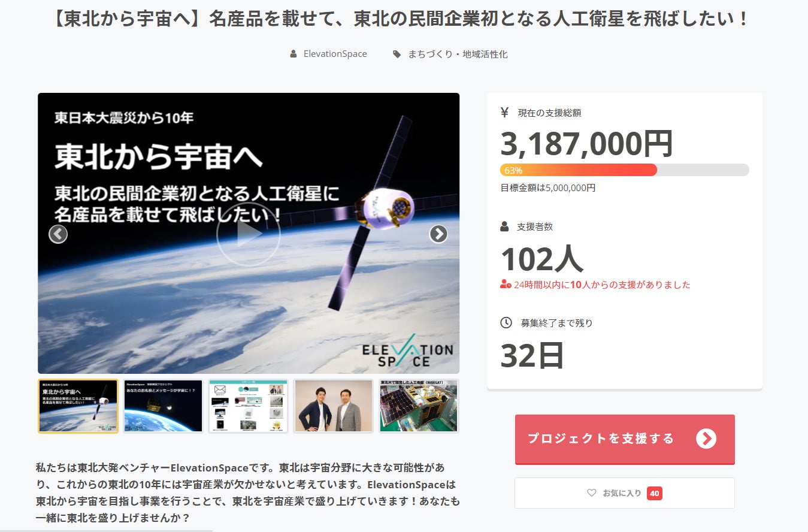
Task: Click the arrow circle on support button
Action: click(706, 439)
